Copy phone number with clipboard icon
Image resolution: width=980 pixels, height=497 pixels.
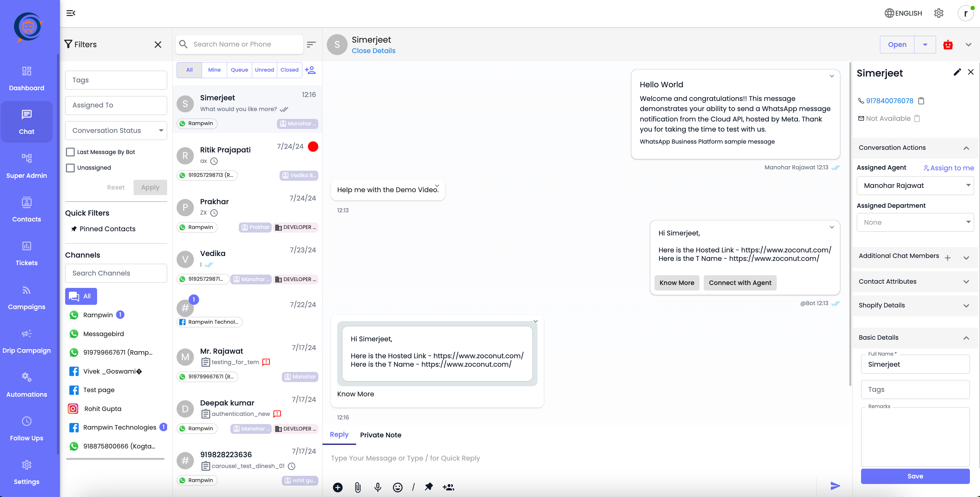[921, 101]
